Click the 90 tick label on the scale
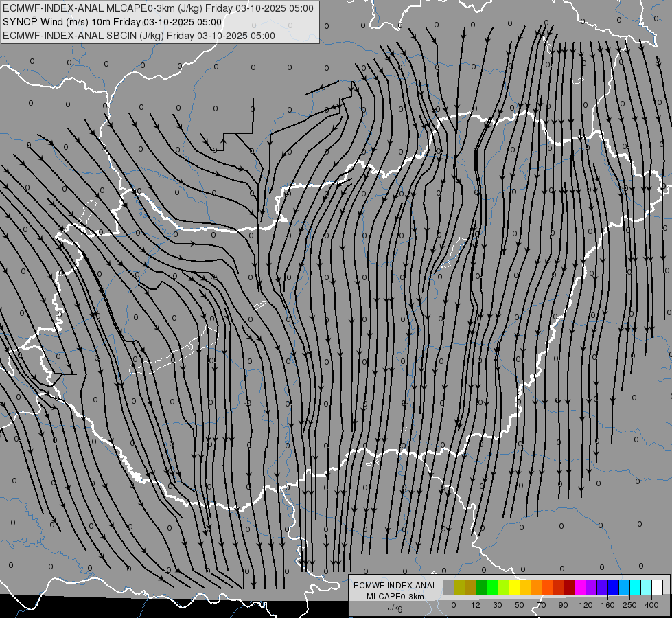This screenshot has width=672, height=618. tap(563, 605)
